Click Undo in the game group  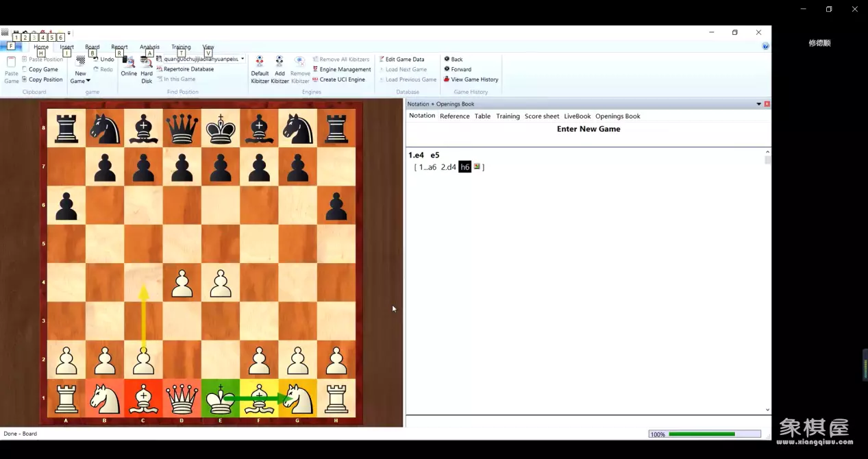click(103, 60)
